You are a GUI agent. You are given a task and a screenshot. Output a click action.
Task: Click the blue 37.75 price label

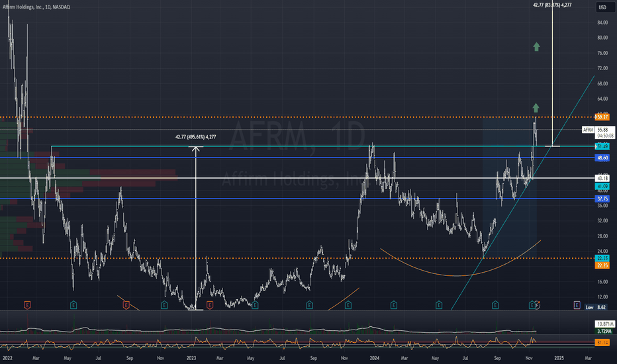602,199
